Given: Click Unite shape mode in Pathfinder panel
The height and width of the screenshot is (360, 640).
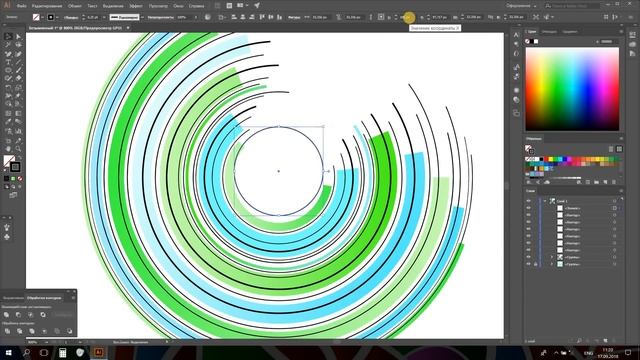Looking at the screenshot, I should coord(7,315).
